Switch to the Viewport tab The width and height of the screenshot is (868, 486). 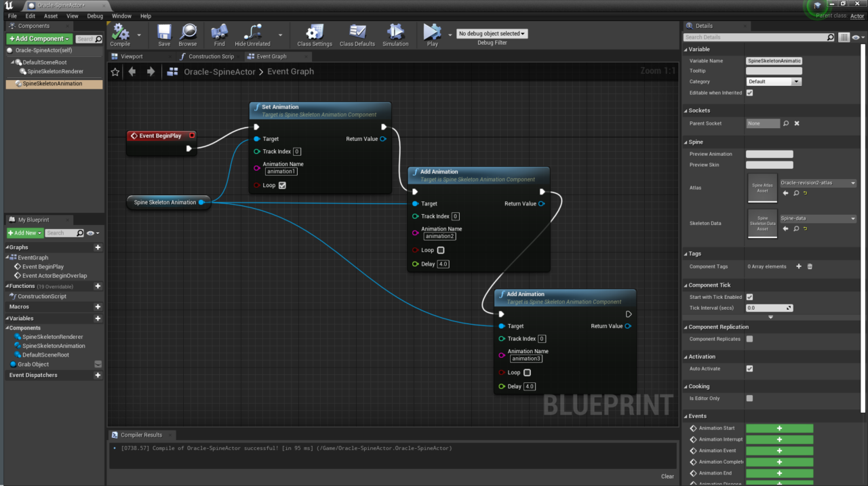[134, 56]
